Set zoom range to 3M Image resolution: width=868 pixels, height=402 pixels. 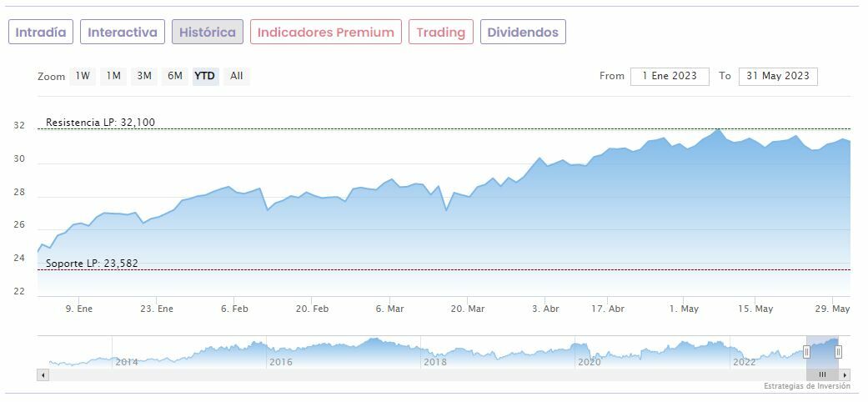coord(144,76)
